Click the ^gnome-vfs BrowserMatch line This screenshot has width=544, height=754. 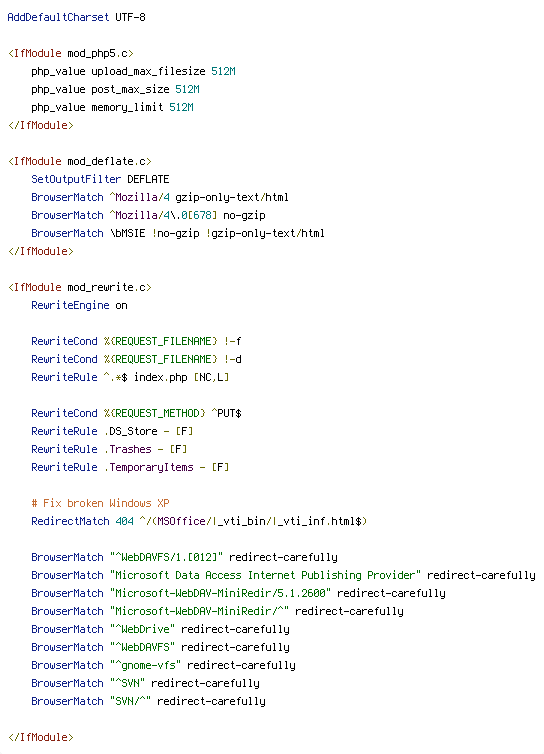click(x=163, y=665)
